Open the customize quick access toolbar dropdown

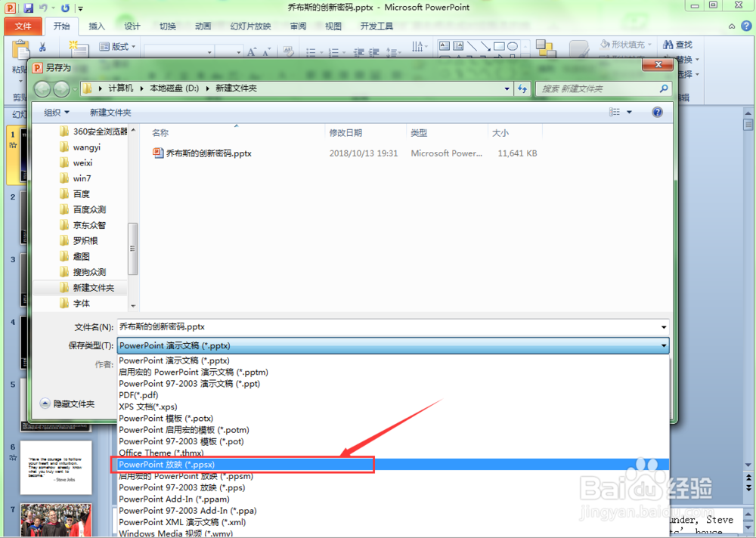click(x=81, y=8)
